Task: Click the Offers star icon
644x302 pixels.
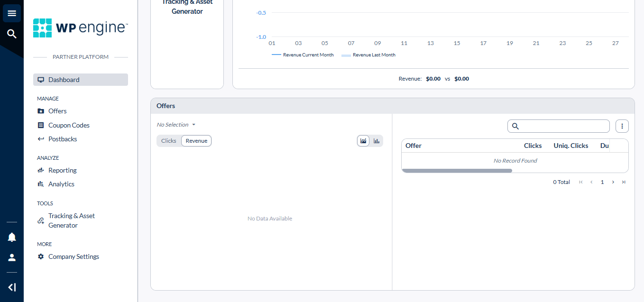Action: (41, 111)
